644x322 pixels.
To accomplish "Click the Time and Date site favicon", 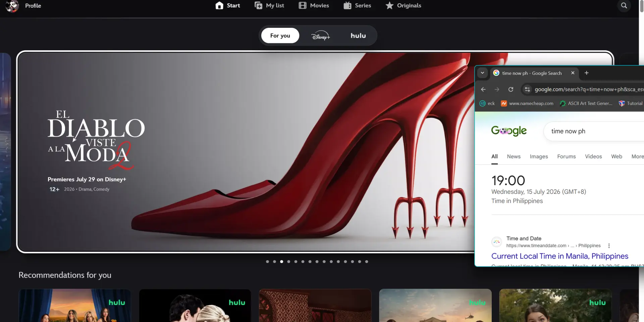I will [496, 242].
